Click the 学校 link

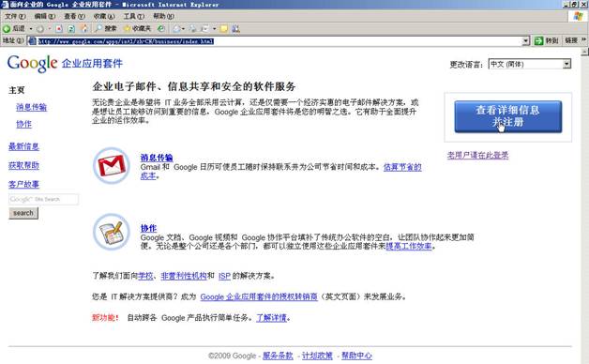point(145,276)
